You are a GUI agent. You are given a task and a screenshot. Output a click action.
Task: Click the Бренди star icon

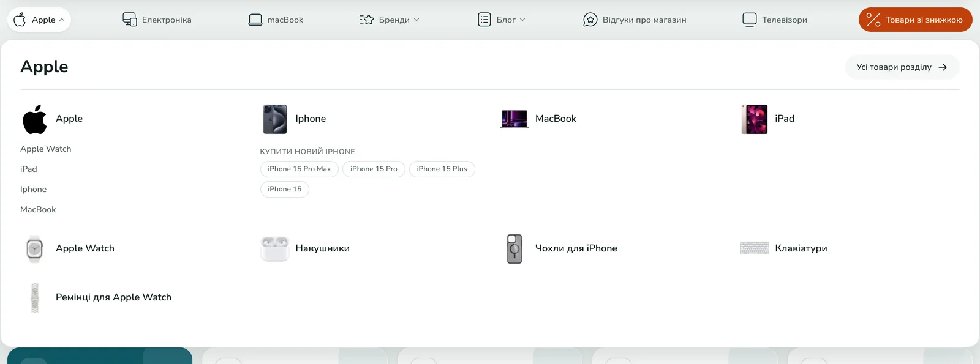tap(366, 20)
